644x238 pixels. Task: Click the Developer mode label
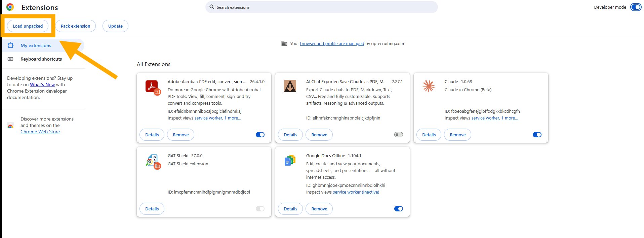pyautogui.click(x=610, y=7)
